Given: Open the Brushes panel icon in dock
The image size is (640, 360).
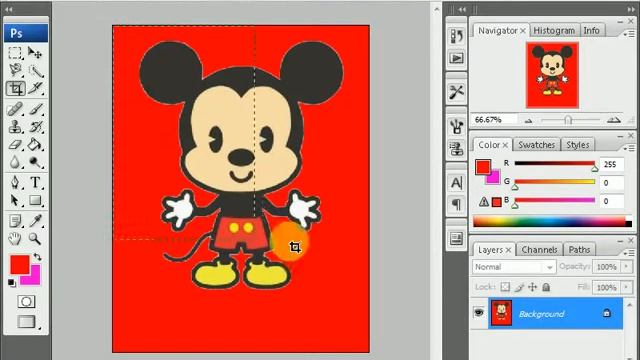Looking at the screenshot, I should [x=456, y=126].
